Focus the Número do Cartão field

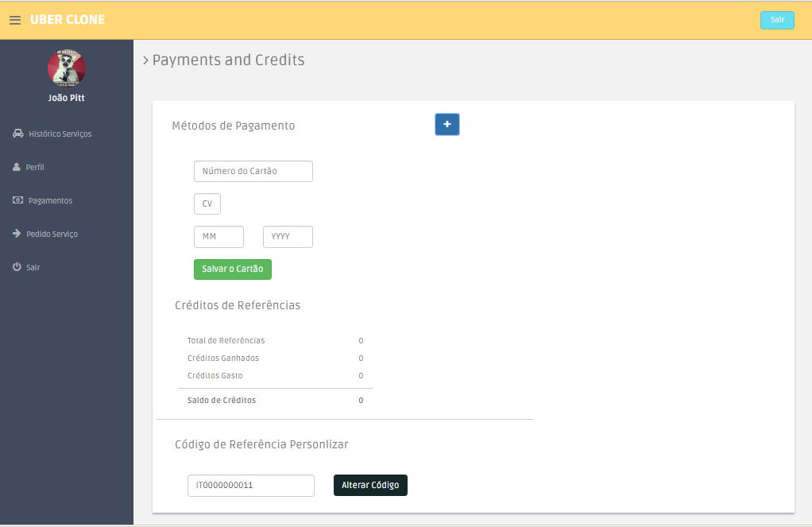click(253, 171)
